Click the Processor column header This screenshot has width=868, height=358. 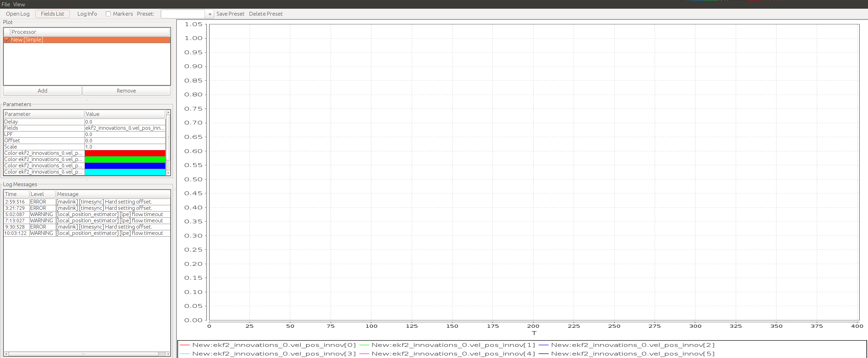pos(90,32)
